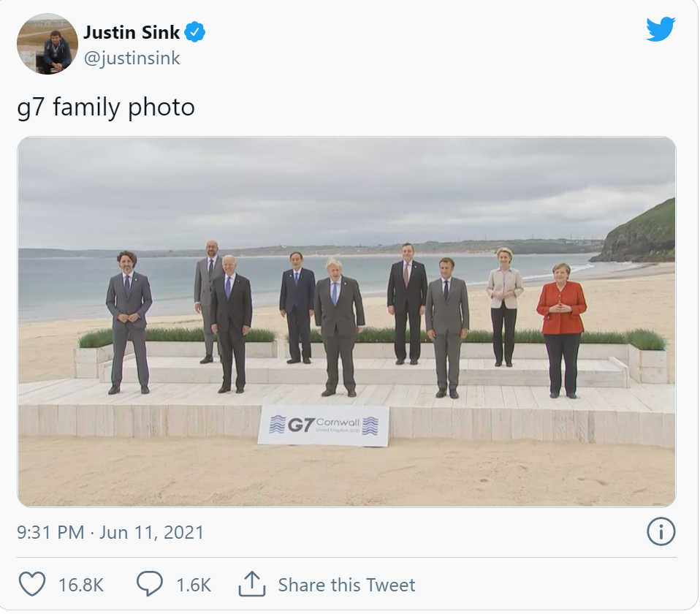Click the share arrow icon
Screen dimensions: 700x614
pyautogui.click(x=251, y=584)
